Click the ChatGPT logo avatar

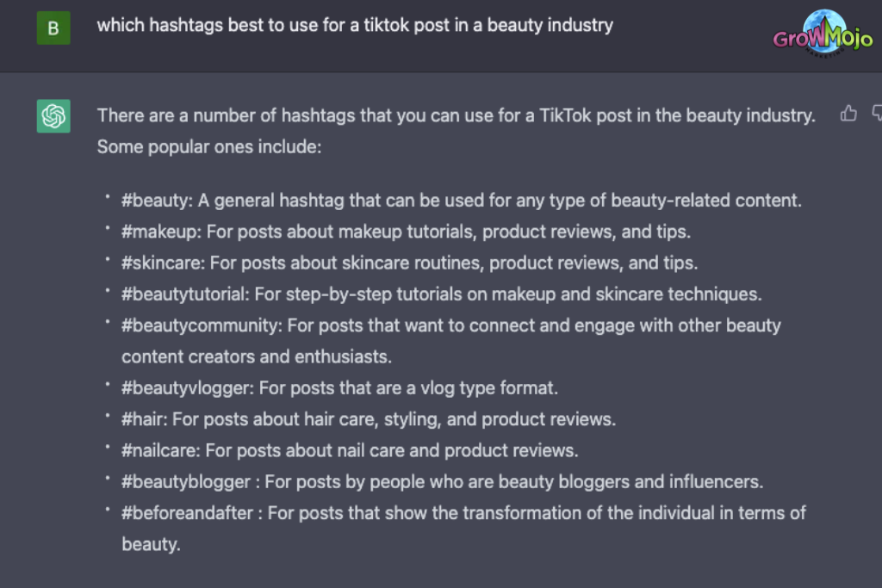(x=53, y=116)
